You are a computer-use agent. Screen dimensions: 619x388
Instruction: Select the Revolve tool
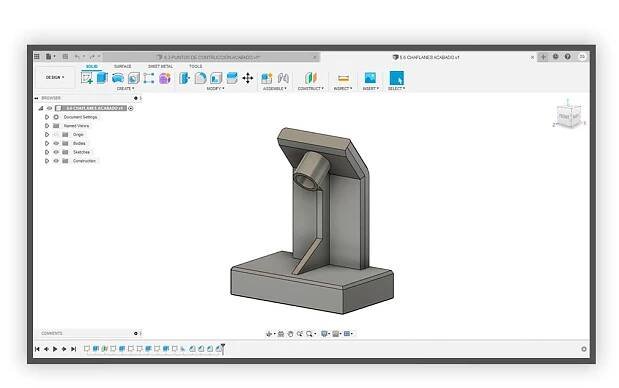click(118, 78)
